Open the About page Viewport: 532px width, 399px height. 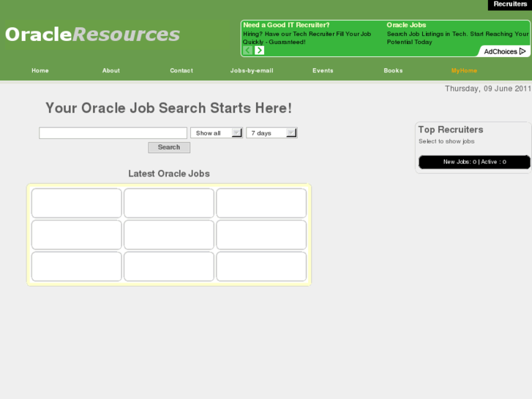[x=111, y=70]
